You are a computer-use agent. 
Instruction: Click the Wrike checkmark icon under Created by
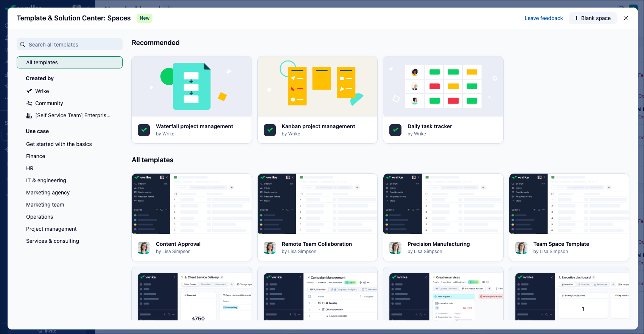(x=29, y=91)
